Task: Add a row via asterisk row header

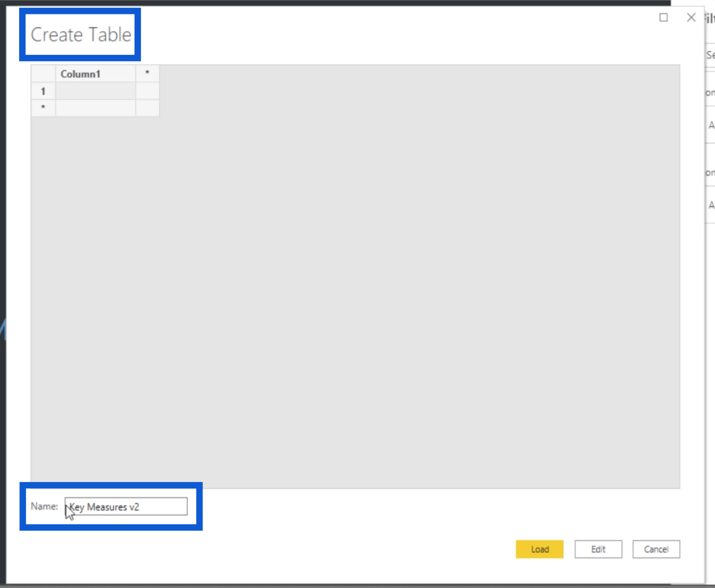Action: (43, 108)
